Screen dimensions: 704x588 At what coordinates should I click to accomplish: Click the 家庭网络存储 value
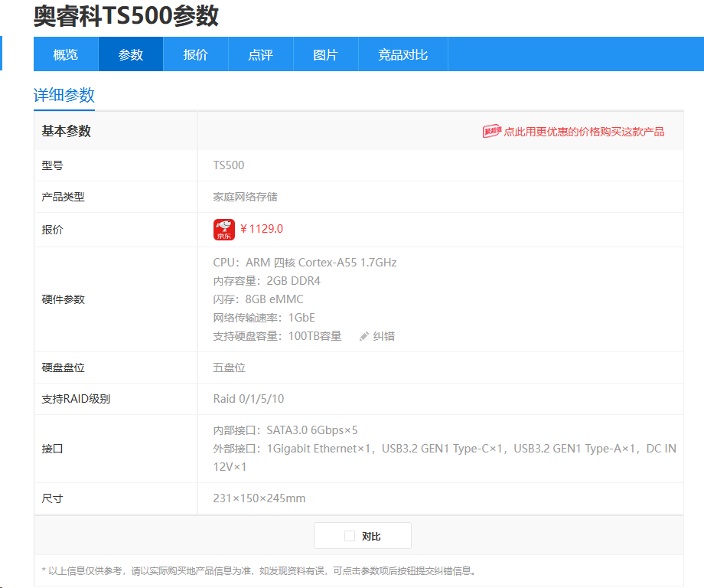coord(245,197)
